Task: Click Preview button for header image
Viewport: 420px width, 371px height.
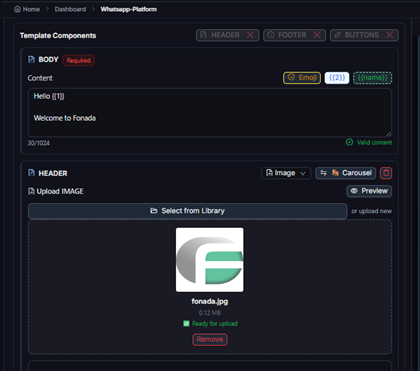Action: [x=369, y=191]
